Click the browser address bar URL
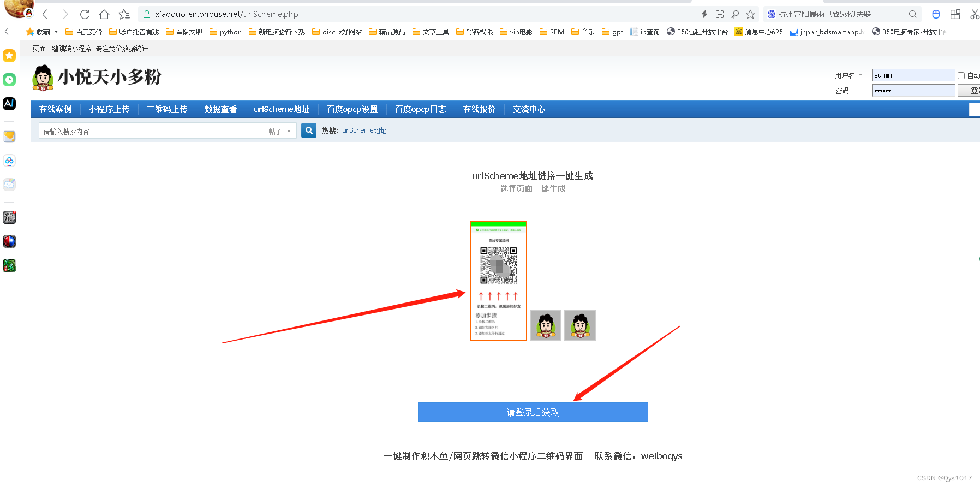 point(226,14)
